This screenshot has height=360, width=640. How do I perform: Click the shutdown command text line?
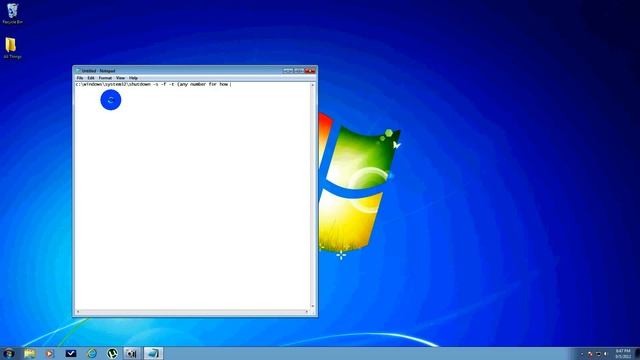[x=153, y=84]
